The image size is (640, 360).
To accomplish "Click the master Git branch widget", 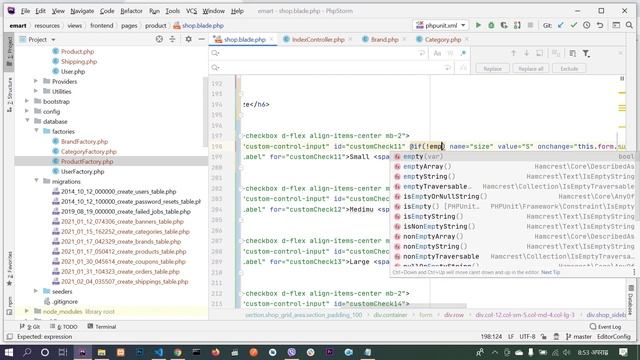I will pos(578,337).
